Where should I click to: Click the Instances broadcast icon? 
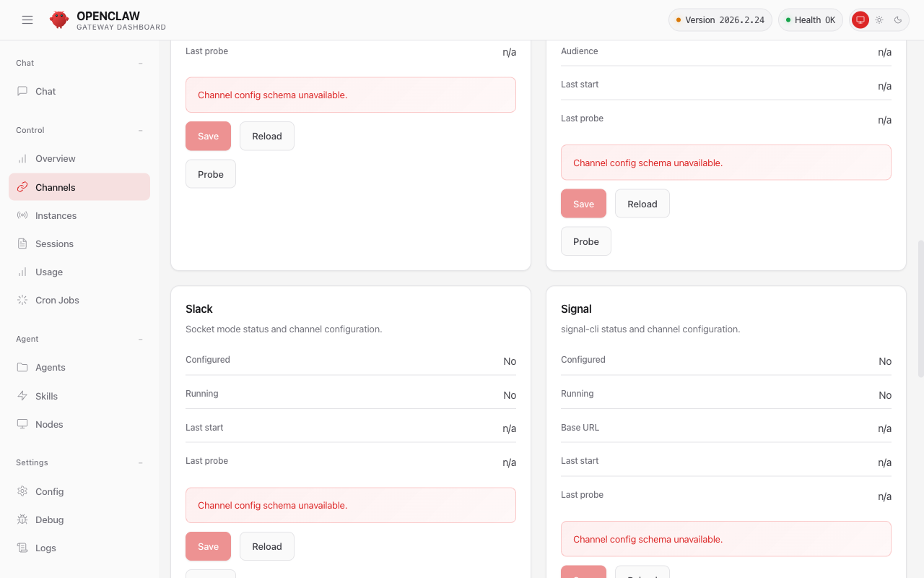tap(22, 215)
